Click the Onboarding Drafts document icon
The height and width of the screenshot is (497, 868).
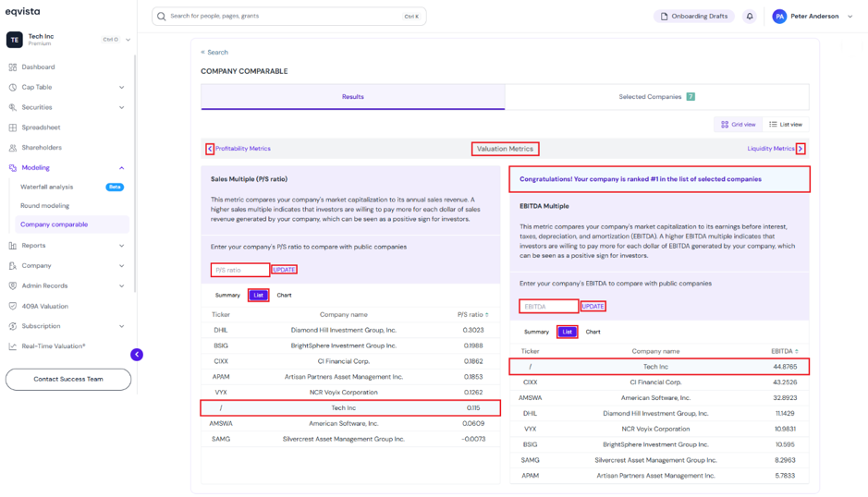665,16
